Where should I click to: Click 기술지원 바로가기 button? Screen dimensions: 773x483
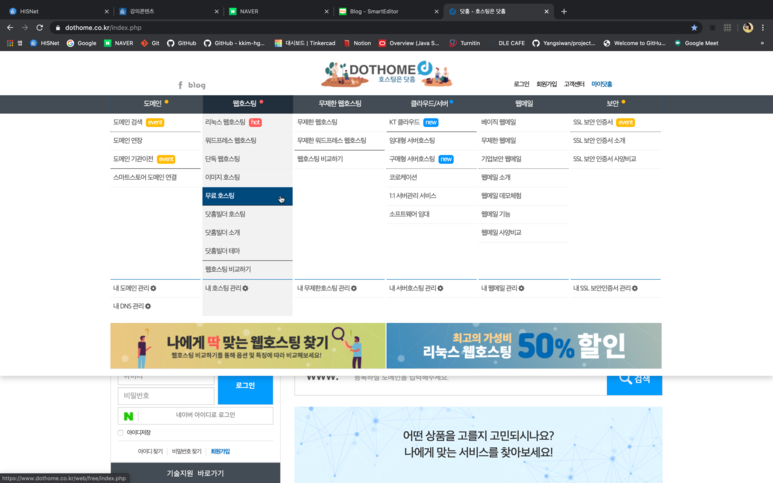pyautogui.click(x=195, y=473)
